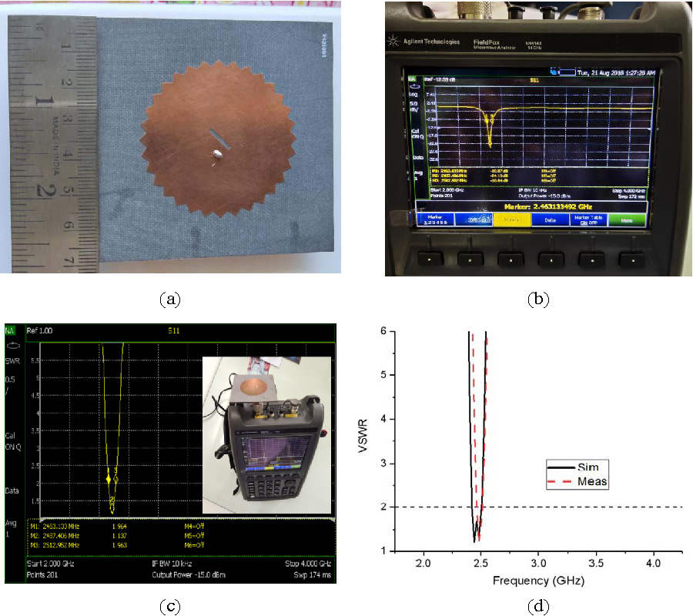Click the Marker 2.463133492 GHz entry field
This screenshot has height=616, width=693.
point(534,206)
